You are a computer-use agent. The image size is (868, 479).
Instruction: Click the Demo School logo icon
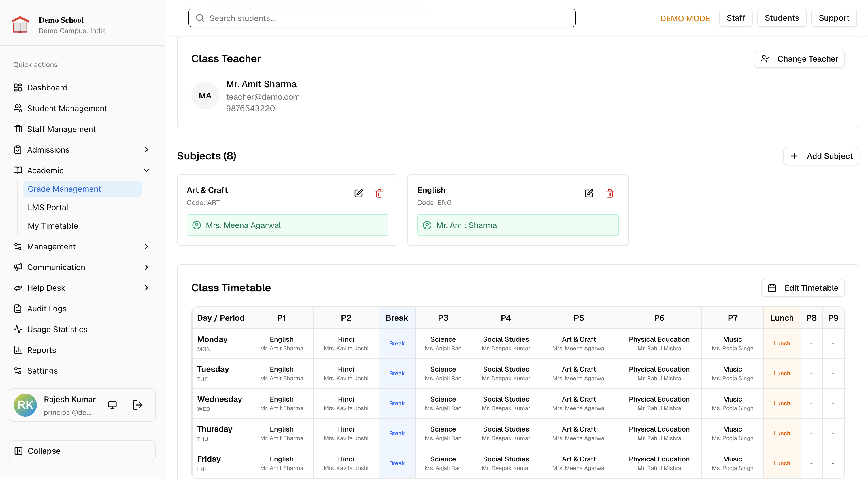(x=20, y=25)
